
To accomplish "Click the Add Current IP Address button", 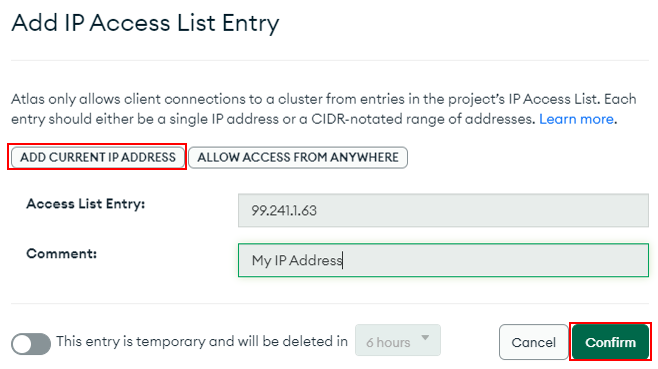I will click(97, 157).
